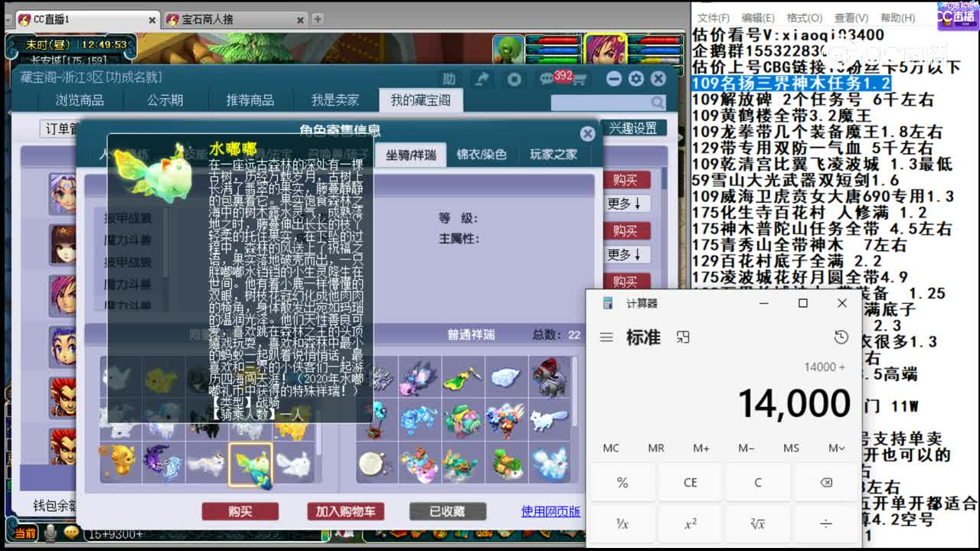Open Notepad 编辑(E) menu

click(758, 18)
